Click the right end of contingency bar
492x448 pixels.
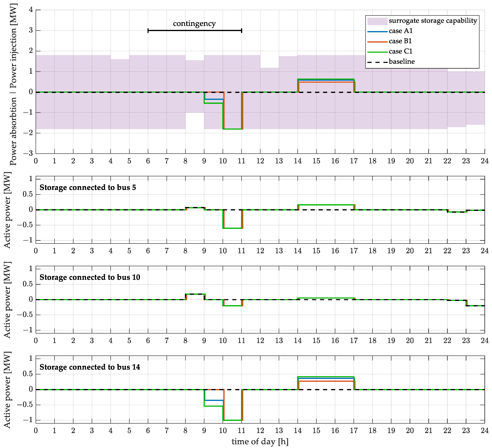pyautogui.click(x=241, y=30)
